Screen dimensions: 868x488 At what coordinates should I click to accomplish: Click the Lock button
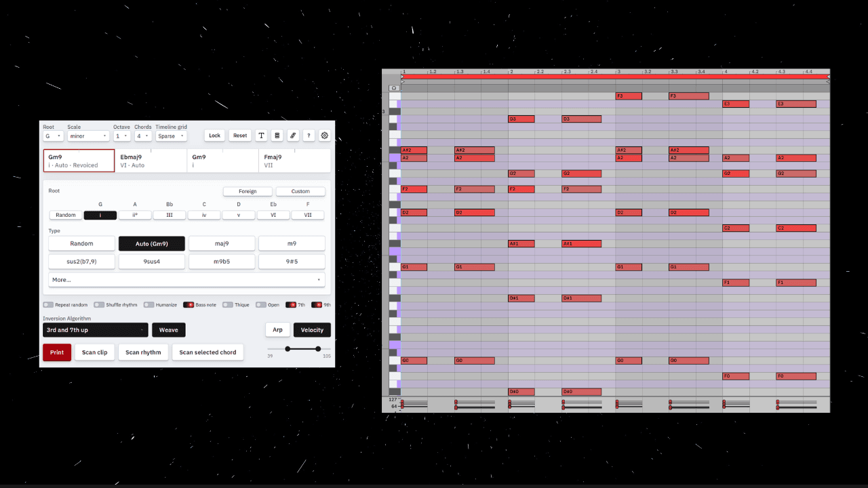(x=214, y=136)
